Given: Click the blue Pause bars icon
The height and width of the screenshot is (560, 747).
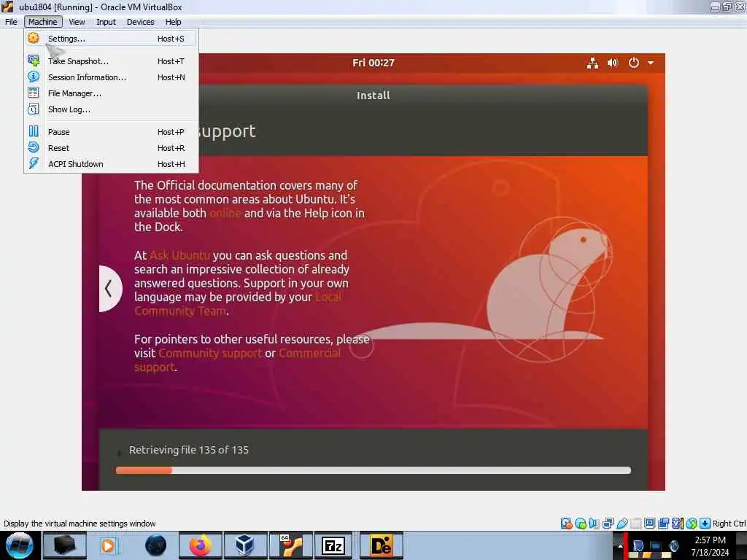Looking at the screenshot, I should [34, 131].
